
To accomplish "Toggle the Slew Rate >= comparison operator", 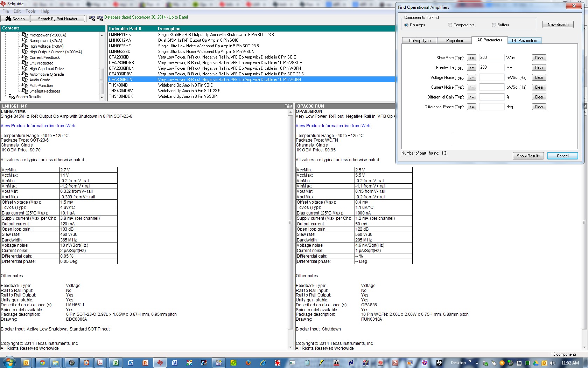I will click(471, 58).
